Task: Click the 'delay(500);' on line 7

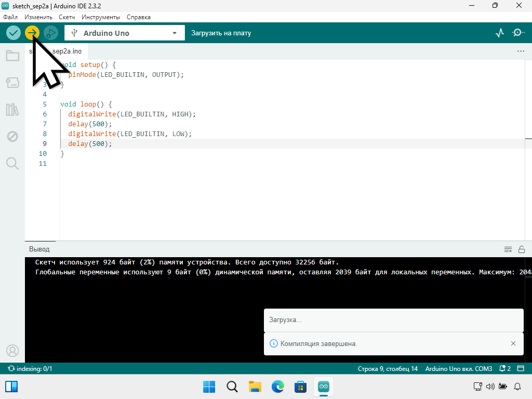Action: 90,124
